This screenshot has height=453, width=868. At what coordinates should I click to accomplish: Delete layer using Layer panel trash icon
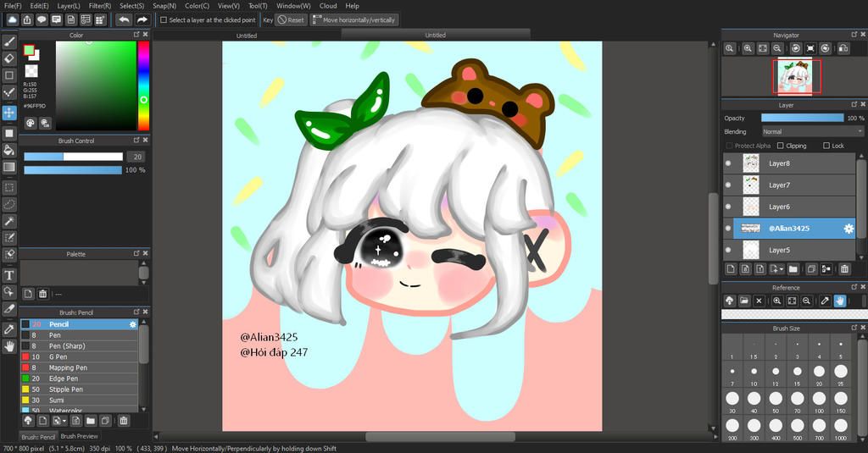pyautogui.click(x=844, y=269)
